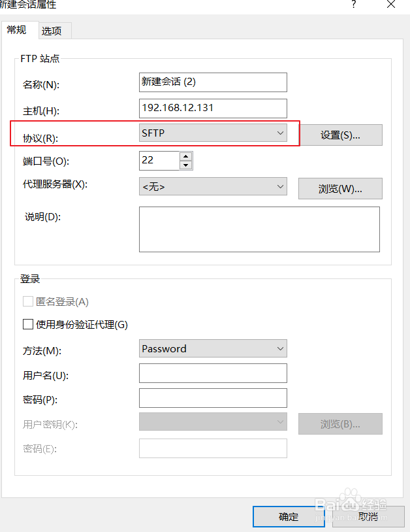The height and width of the screenshot is (532, 410).
Task: Click the 取消 button
Action: click(368, 516)
